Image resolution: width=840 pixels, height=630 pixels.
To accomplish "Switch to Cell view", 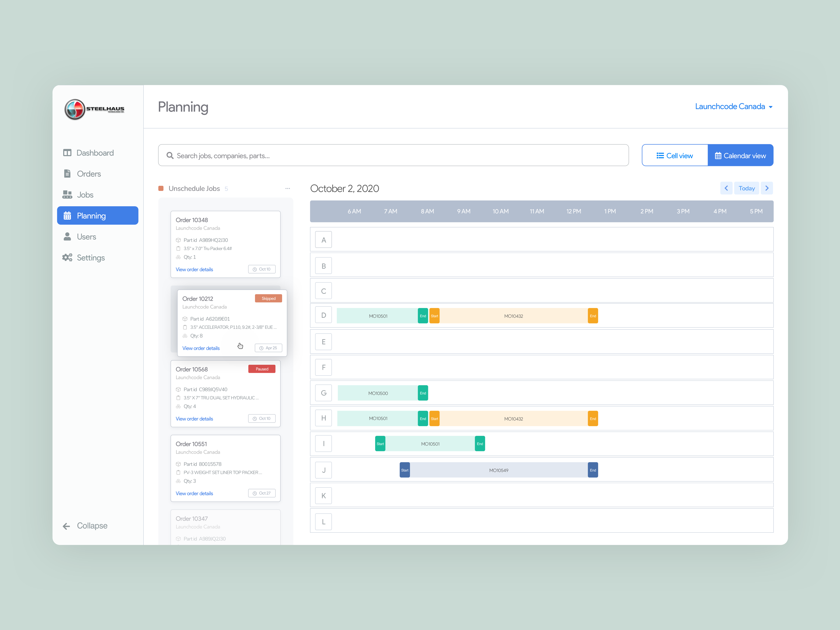I will point(674,155).
